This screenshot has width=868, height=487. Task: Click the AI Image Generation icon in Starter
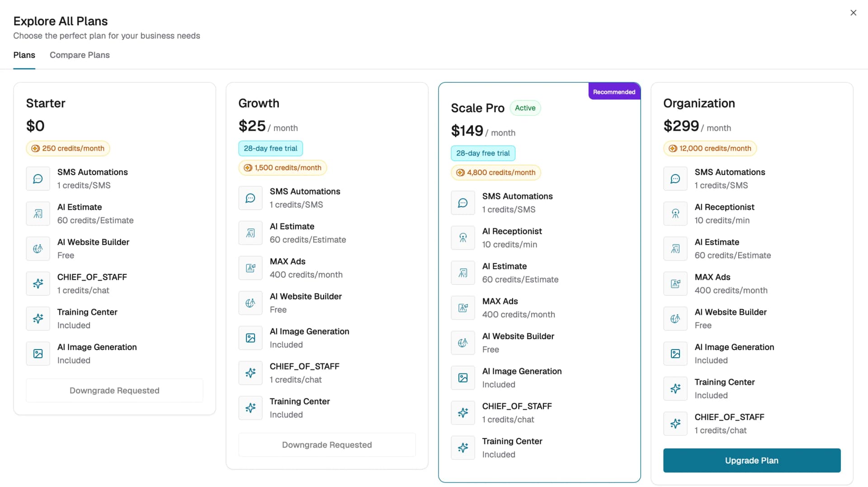38,354
